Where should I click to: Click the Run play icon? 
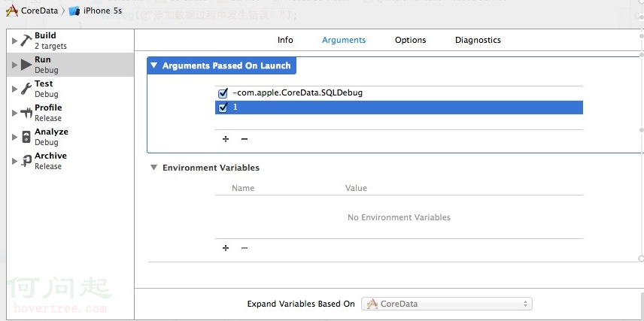(x=26, y=65)
